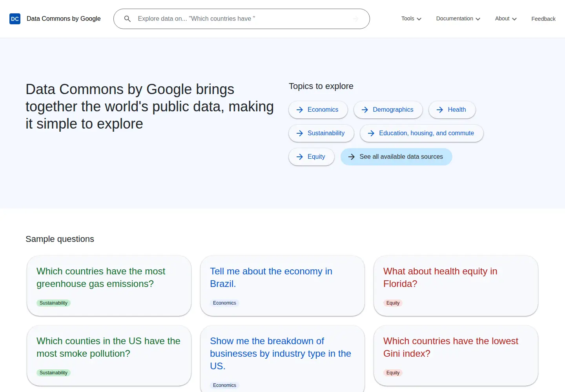The image size is (565, 392).
Task: Click Sustainability tag on smoke pollution card
Action: pos(53,373)
